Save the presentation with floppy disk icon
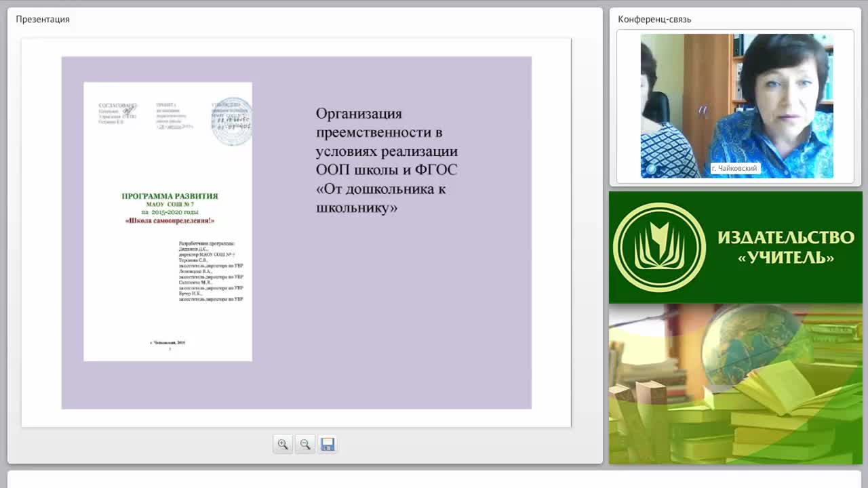 point(328,445)
